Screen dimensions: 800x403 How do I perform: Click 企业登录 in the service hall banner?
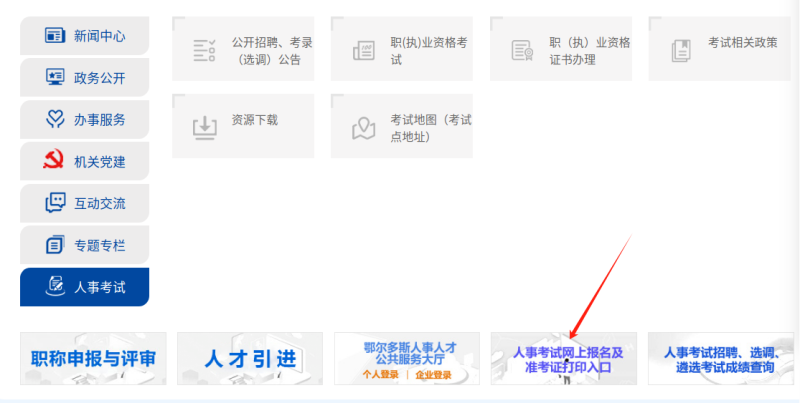click(433, 375)
